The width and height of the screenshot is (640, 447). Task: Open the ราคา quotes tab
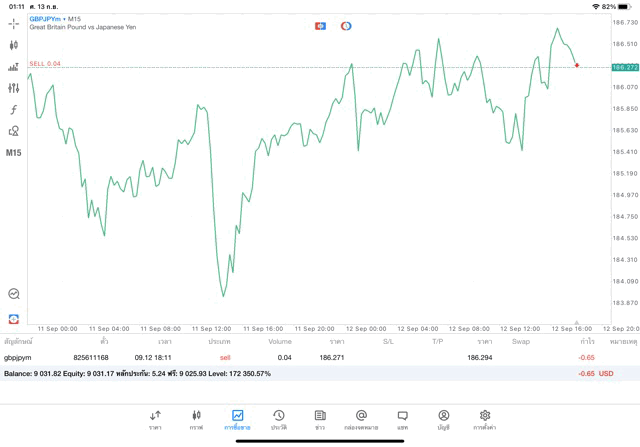coord(155,419)
